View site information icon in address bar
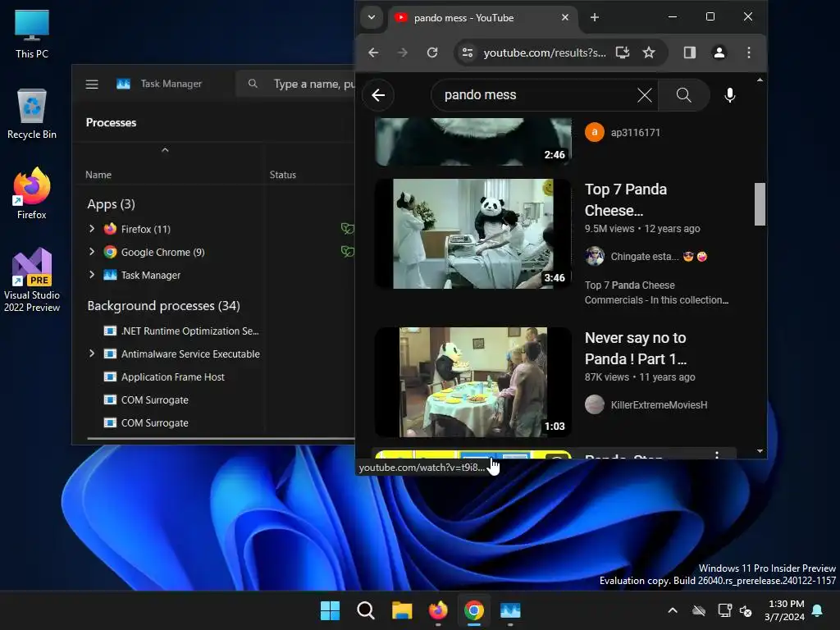This screenshot has width=840, height=630. [x=468, y=52]
